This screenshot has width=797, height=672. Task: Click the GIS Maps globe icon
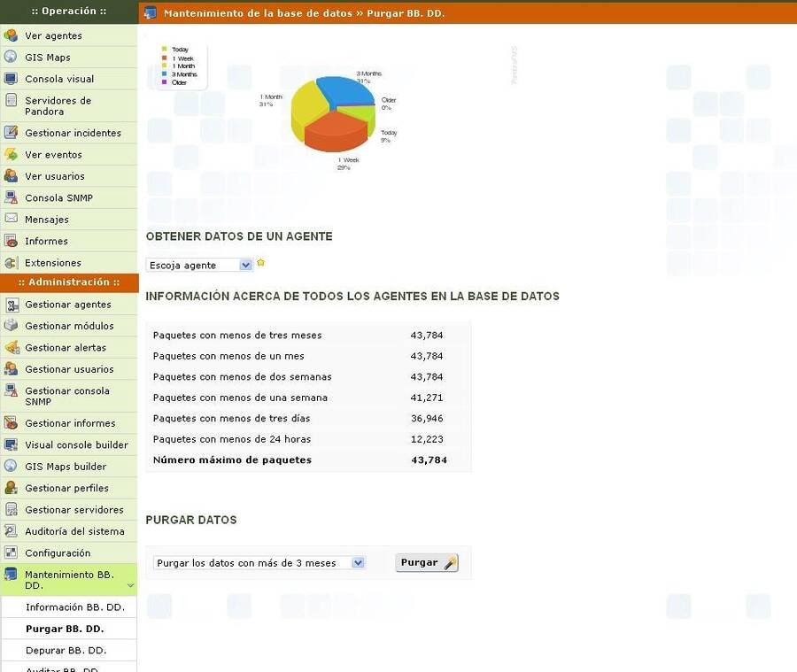click(x=11, y=58)
